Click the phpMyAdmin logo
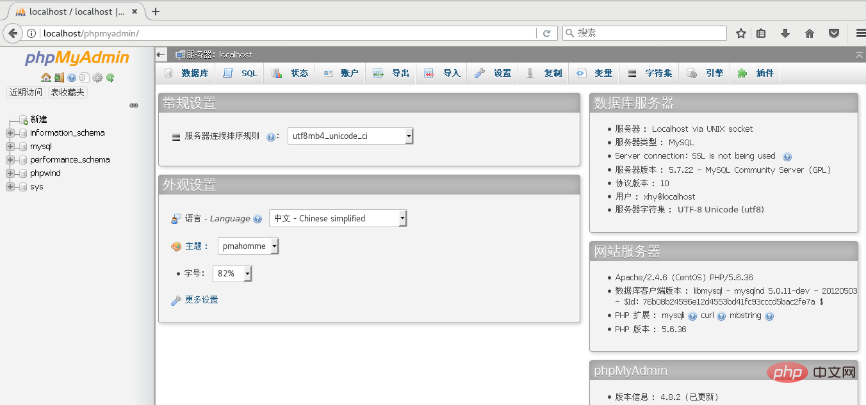 (77, 58)
